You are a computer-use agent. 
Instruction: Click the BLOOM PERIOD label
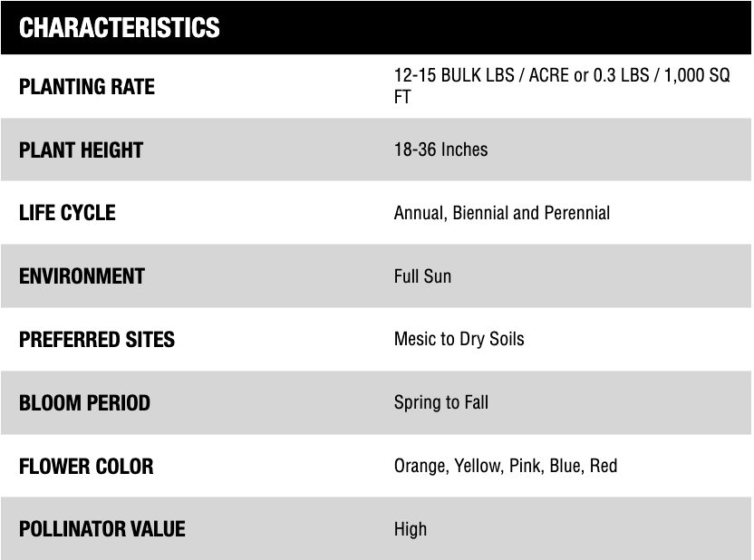pos(84,403)
